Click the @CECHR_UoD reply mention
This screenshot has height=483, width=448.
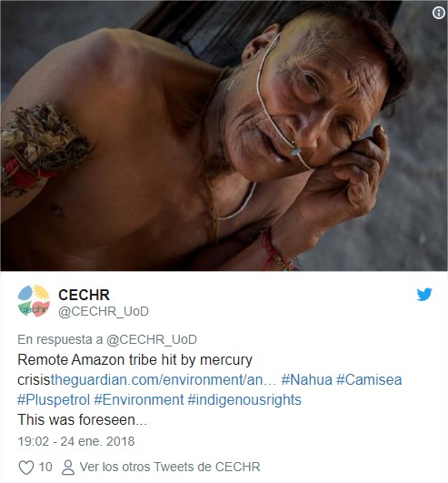pos(152,339)
